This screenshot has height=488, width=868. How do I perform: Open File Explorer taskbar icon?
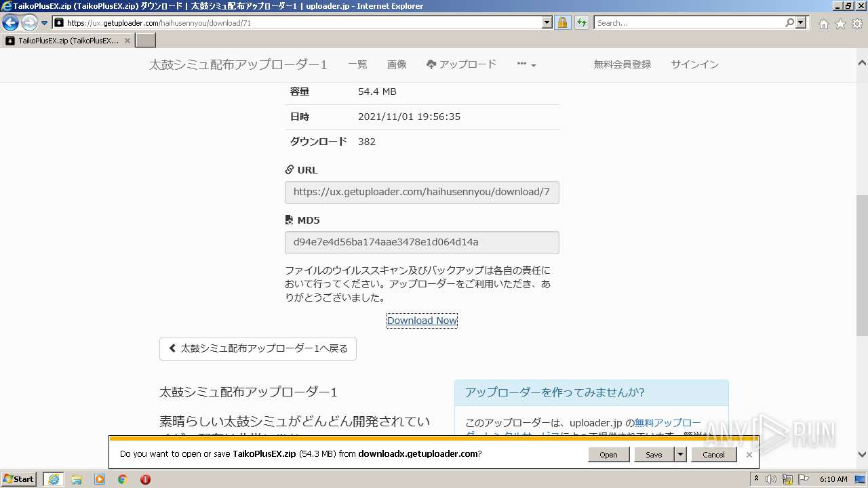coord(77,479)
